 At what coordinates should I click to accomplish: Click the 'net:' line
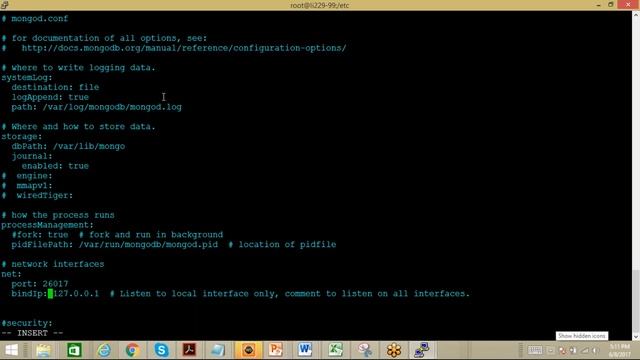click(x=11, y=274)
